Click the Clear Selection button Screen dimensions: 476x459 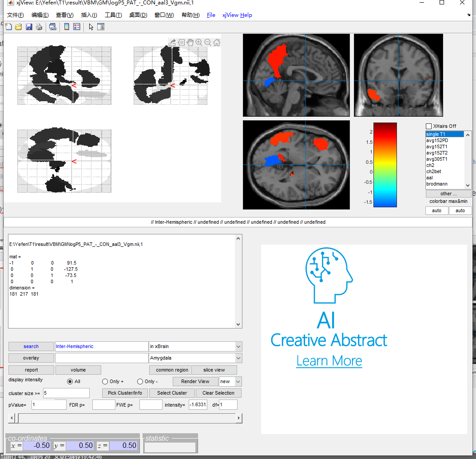pos(218,393)
